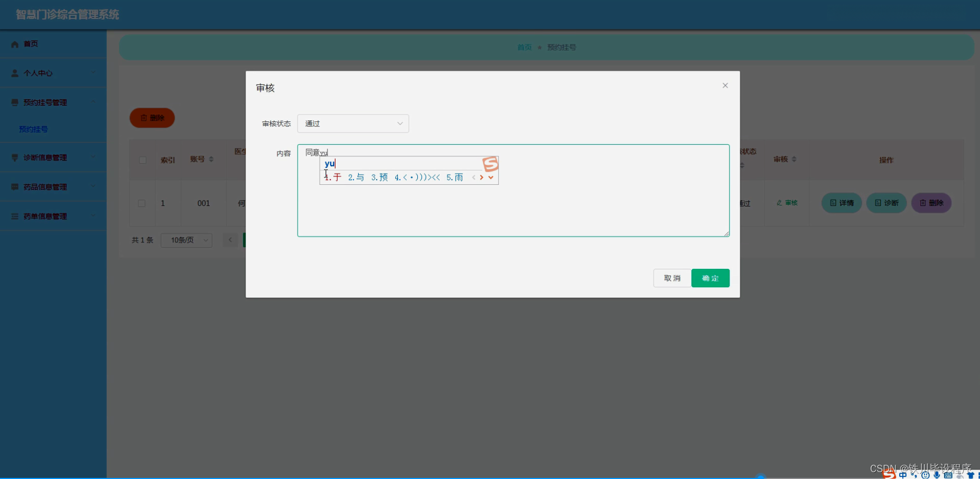The image size is (980, 479).
Task: Click the icon beside 药品信息管理
Action: (x=15, y=187)
